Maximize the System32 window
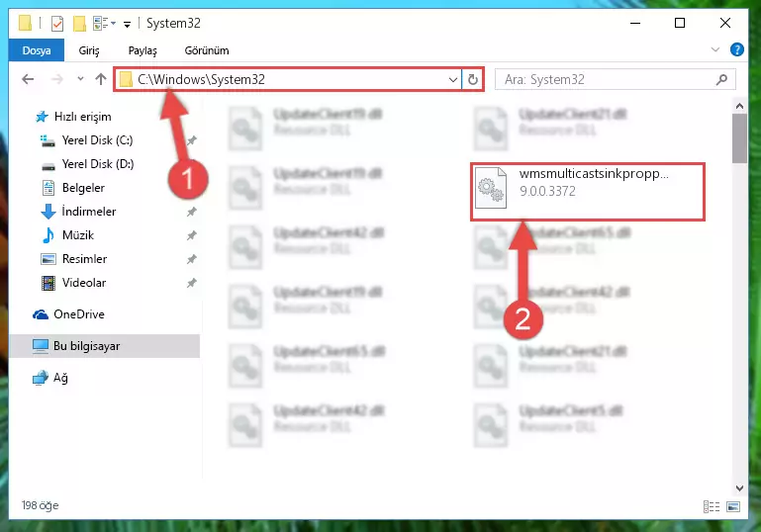761x532 pixels. (680, 23)
